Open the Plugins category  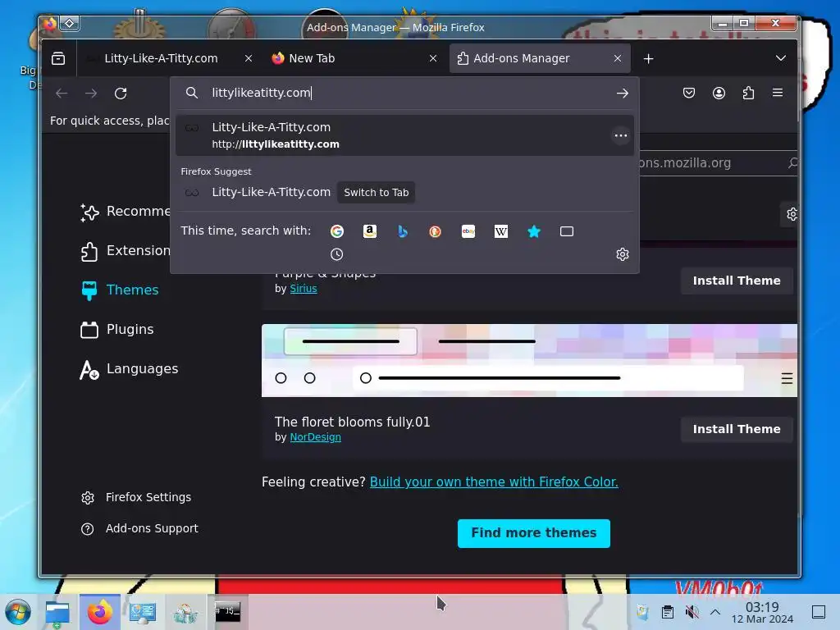click(117, 330)
